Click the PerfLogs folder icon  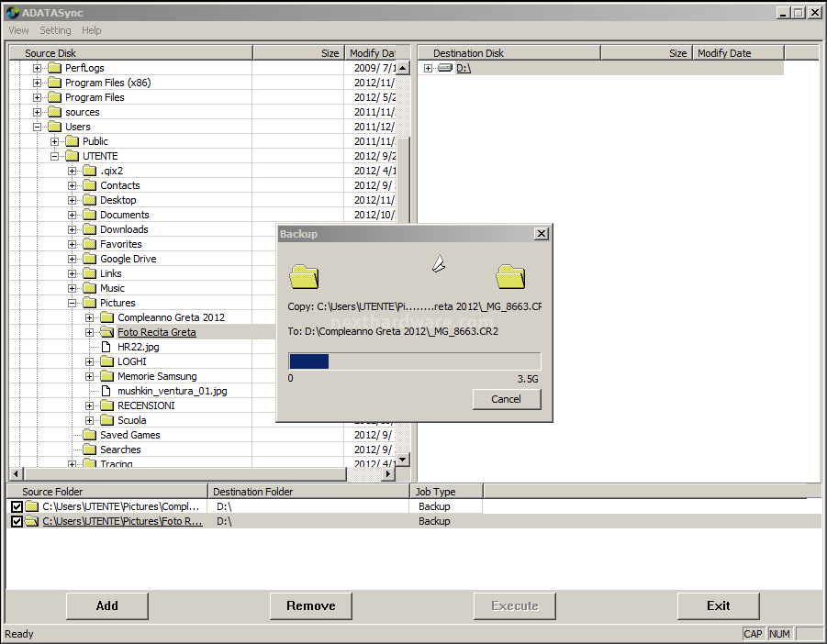(55, 68)
